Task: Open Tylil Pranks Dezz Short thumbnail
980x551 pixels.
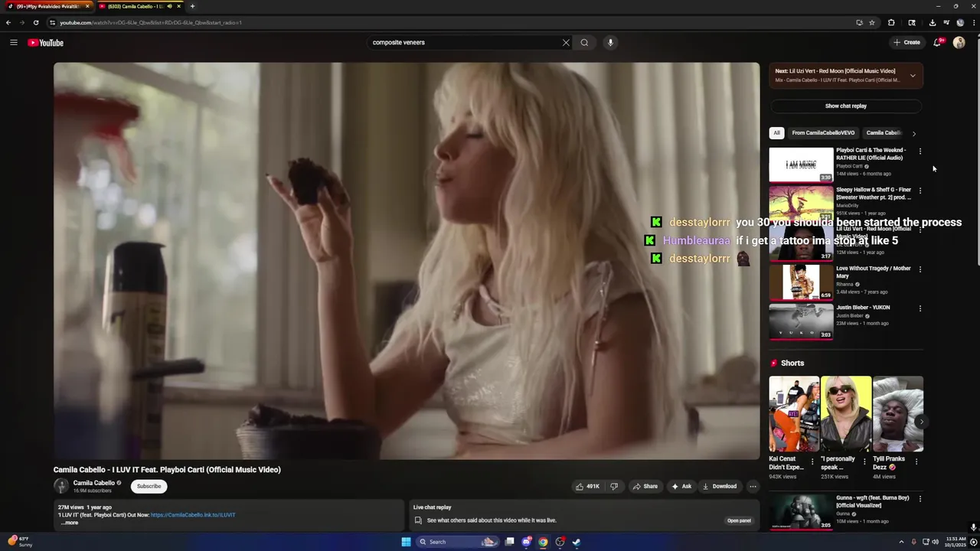Action: [898, 414]
